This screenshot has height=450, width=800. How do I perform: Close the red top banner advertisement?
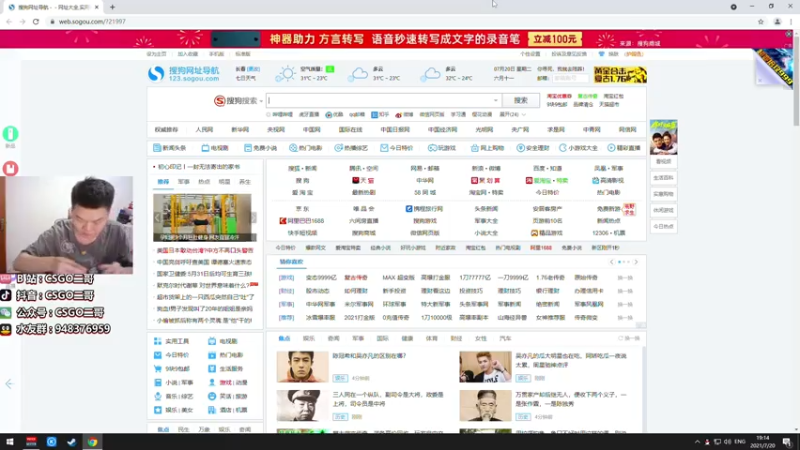[789, 34]
